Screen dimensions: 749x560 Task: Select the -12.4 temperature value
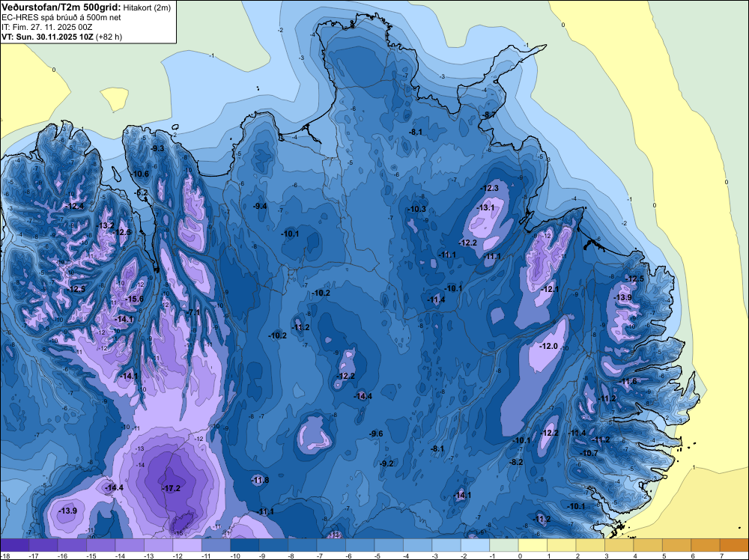pyautogui.click(x=75, y=206)
